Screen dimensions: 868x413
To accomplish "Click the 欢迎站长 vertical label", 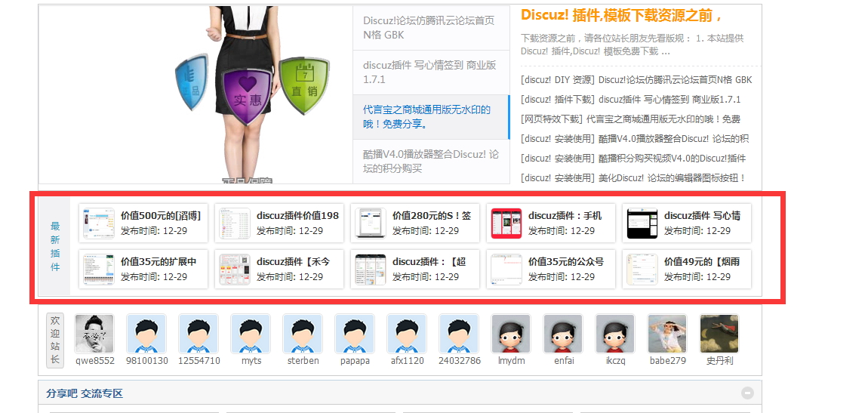I will [x=55, y=340].
